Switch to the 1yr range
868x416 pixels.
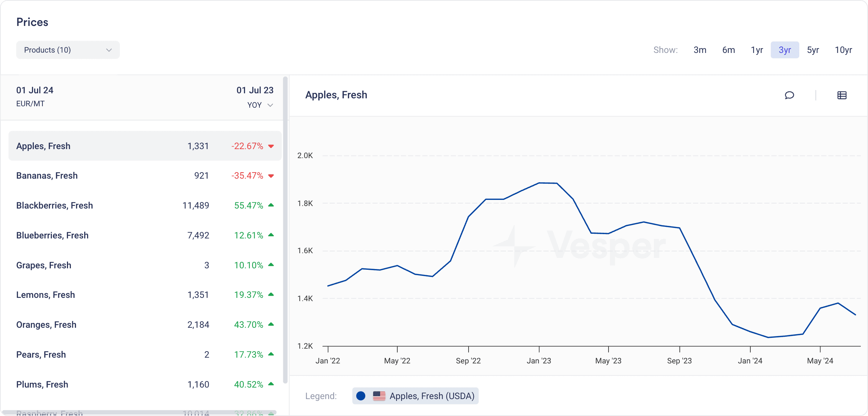pos(757,50)
